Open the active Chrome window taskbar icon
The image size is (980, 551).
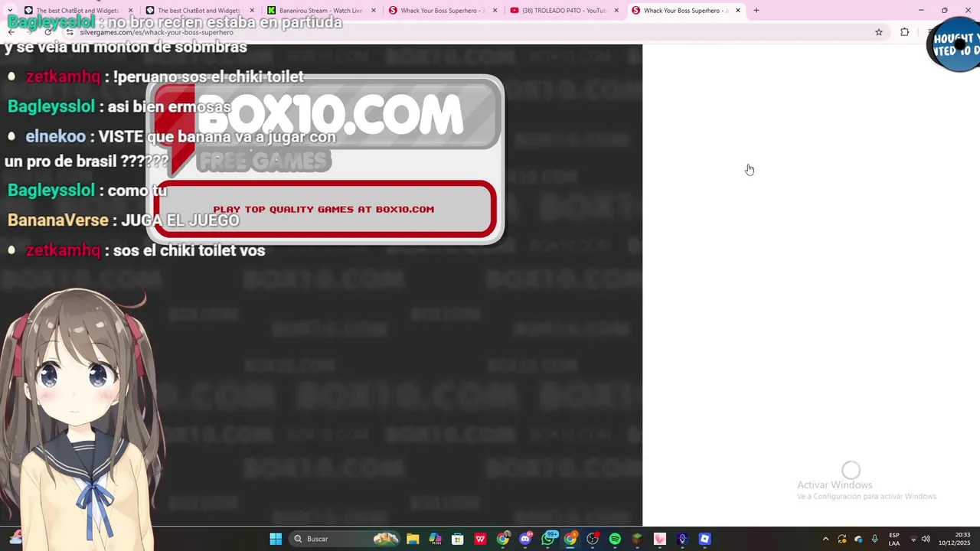[x=570, y=539]
